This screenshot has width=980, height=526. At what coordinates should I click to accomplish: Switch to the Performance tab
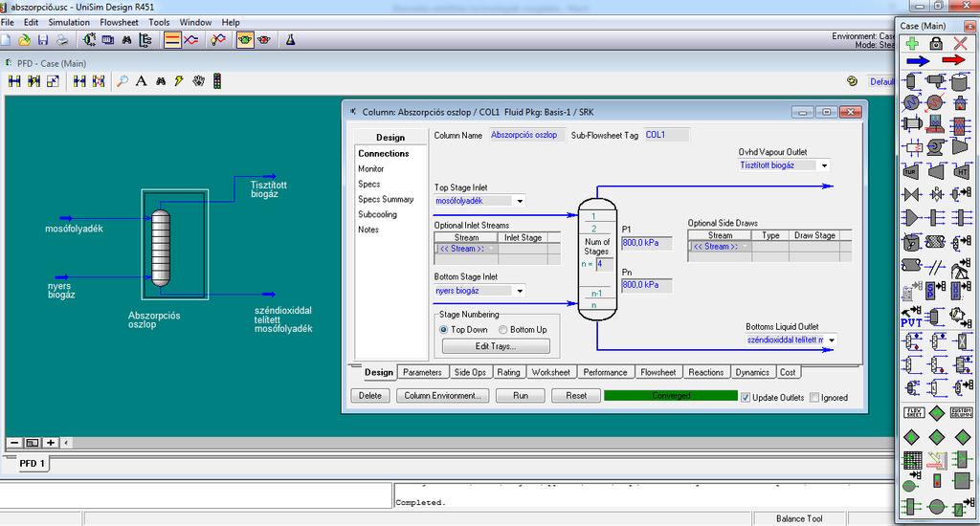point(605,372)
